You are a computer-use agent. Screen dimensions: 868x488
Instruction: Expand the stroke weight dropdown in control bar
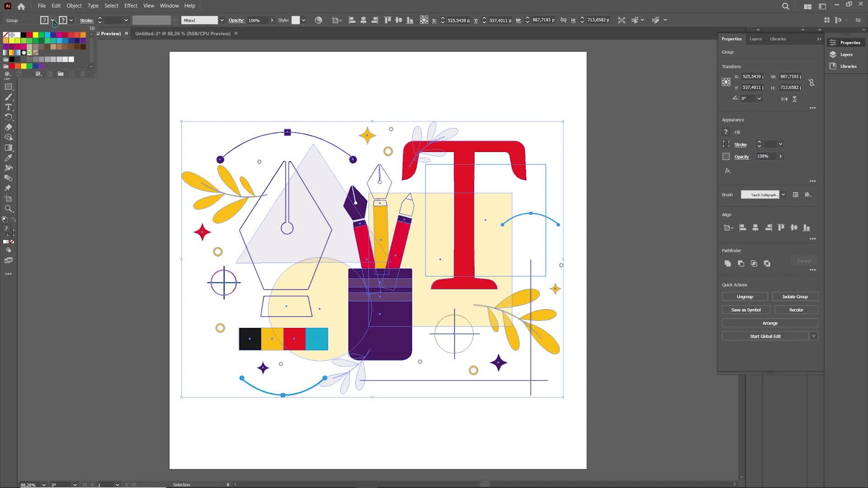126,20
